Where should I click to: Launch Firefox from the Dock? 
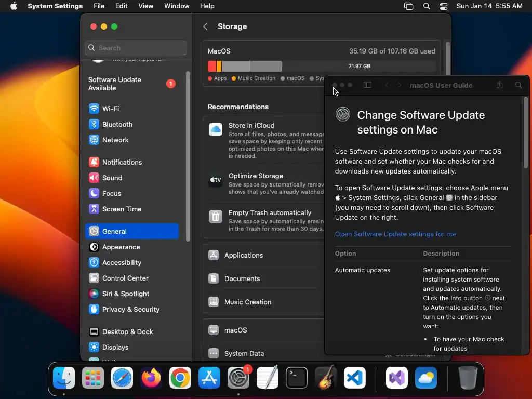pos(151,378)
